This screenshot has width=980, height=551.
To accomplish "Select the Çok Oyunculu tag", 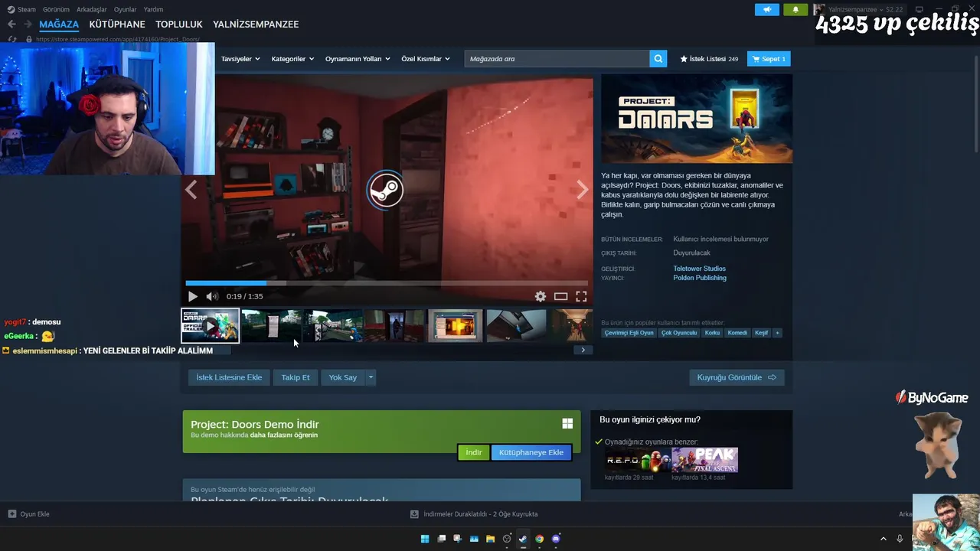I will pos(679,333).
